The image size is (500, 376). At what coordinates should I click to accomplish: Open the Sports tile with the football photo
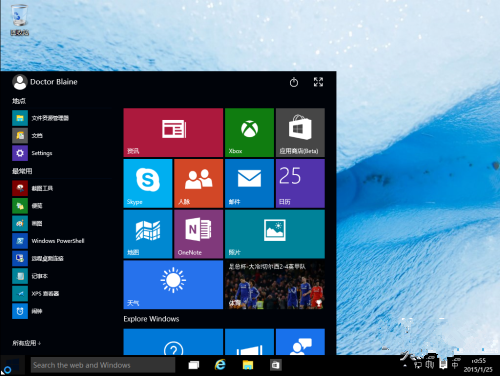point(275,285)
